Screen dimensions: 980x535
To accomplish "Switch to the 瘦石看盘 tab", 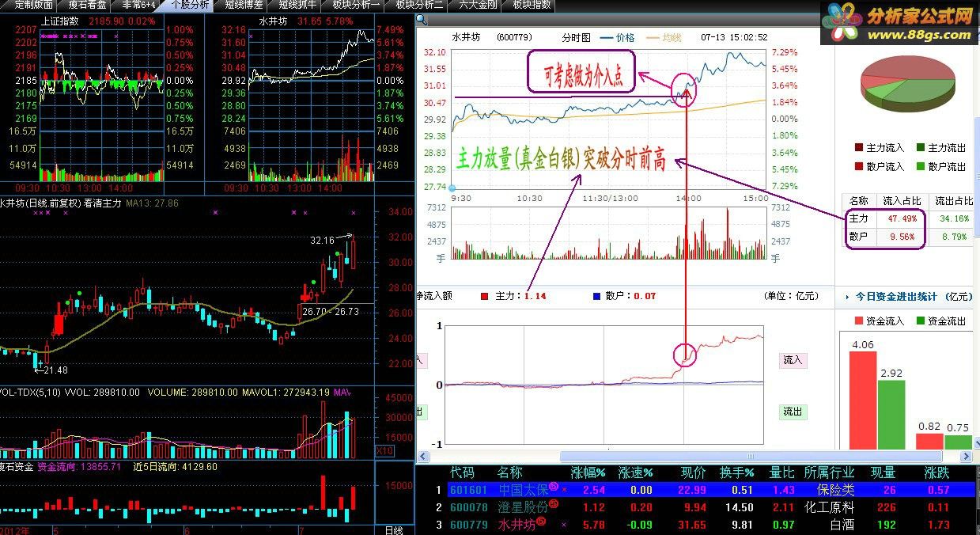I will tap(87, 5).
